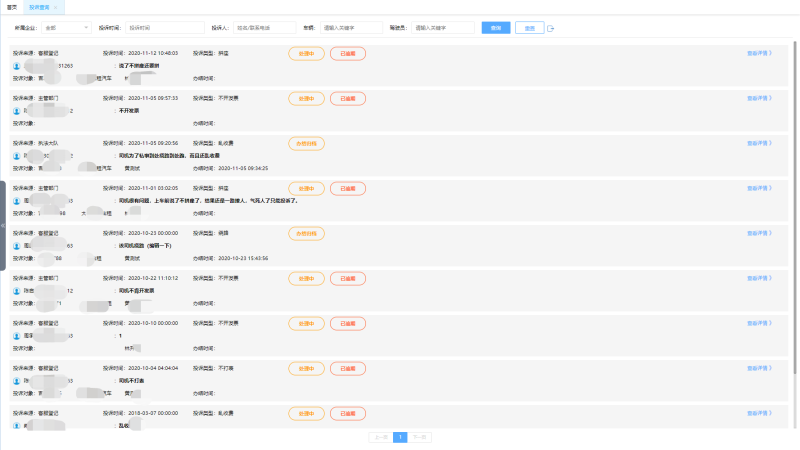Click the 重置 reset button

point(529,28)
